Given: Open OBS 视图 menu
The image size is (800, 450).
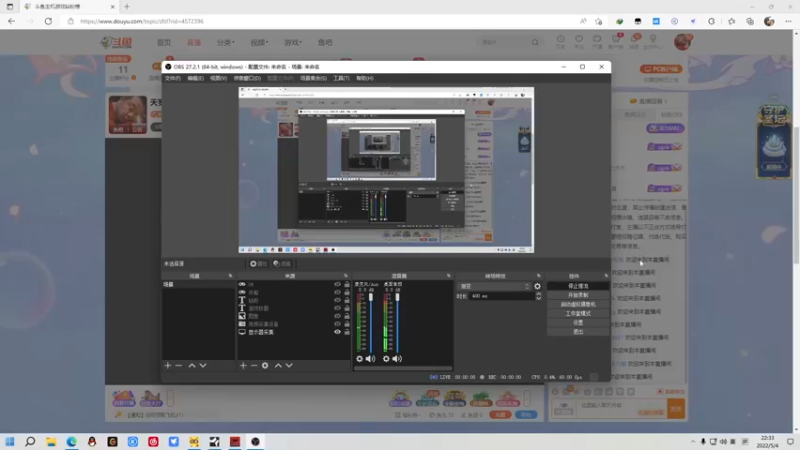Looking at the screenshot, I should [x=218, y=78].
